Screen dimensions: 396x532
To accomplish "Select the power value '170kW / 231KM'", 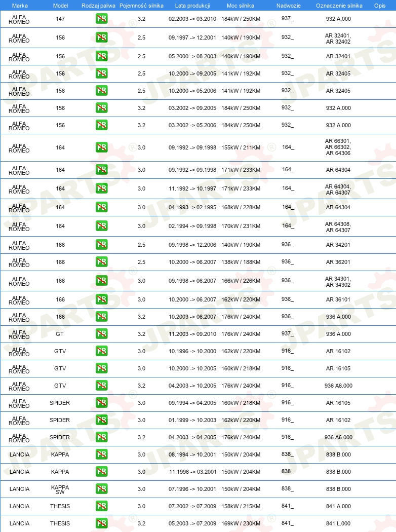I will [241, 225].
